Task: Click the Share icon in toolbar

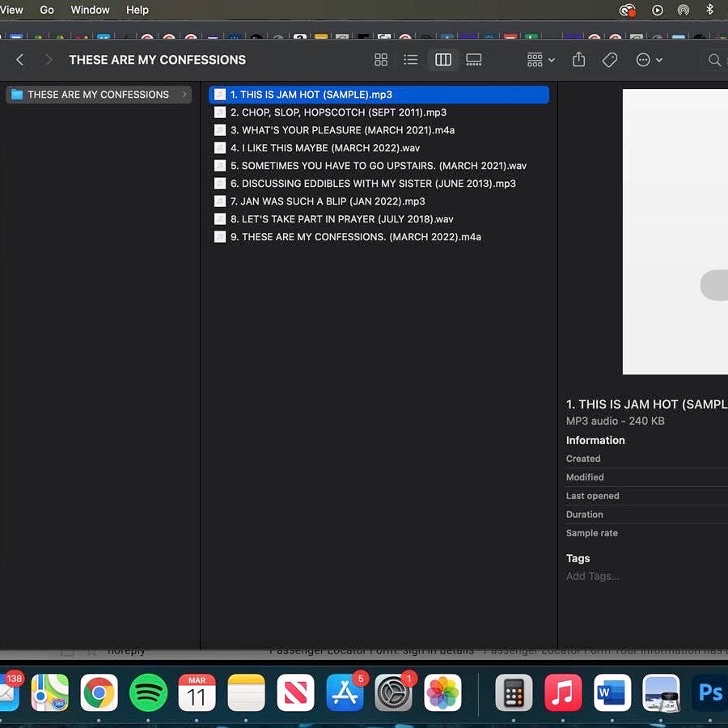Action: click(x=578, y=60)
